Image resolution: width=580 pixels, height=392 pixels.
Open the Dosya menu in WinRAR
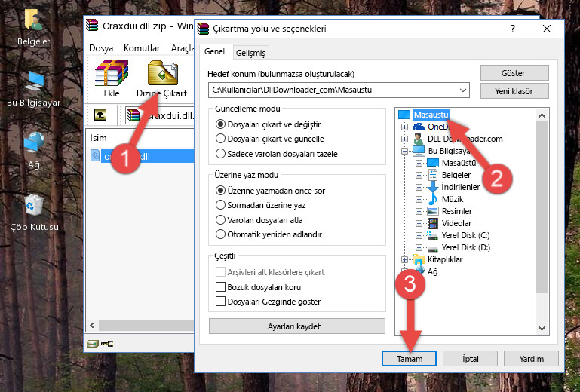101,48
